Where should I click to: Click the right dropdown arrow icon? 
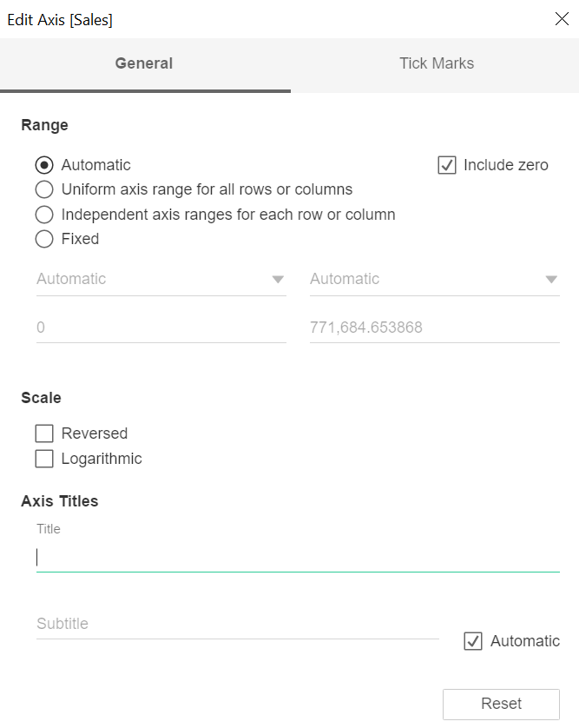tap(551, 280)
